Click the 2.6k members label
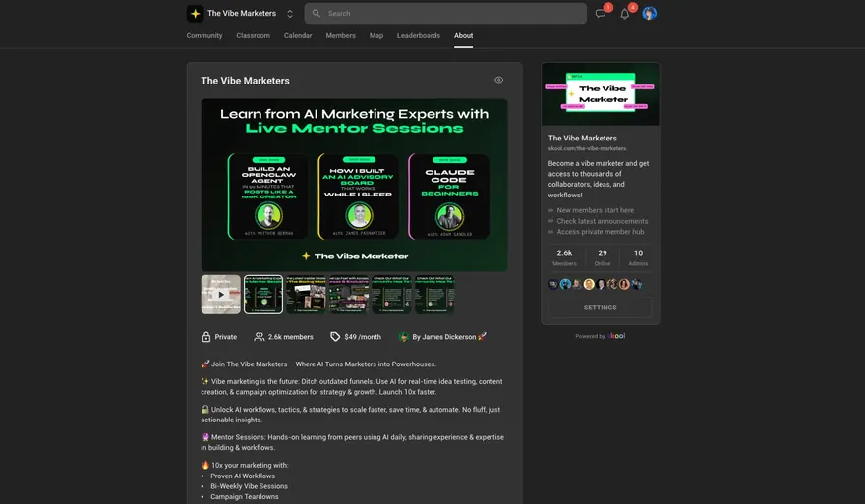Image resolution: width=865 pixels, height=504 pixels. [291, 337]
